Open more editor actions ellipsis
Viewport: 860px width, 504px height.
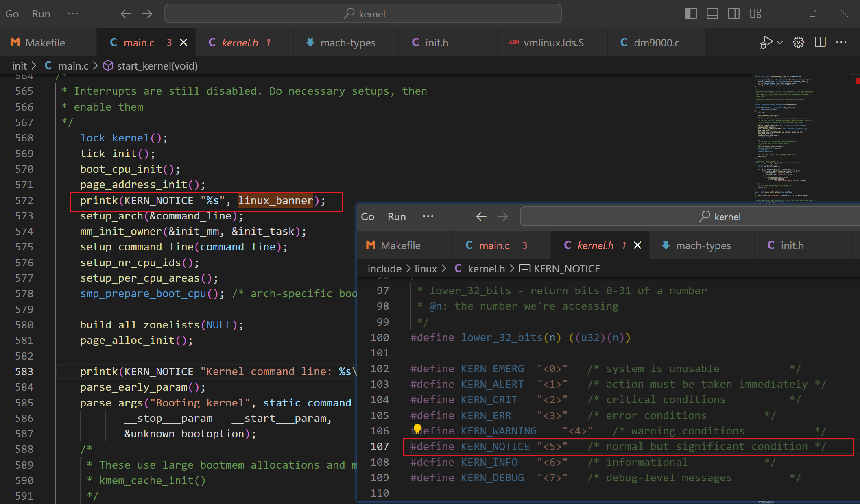pos(841,42)
